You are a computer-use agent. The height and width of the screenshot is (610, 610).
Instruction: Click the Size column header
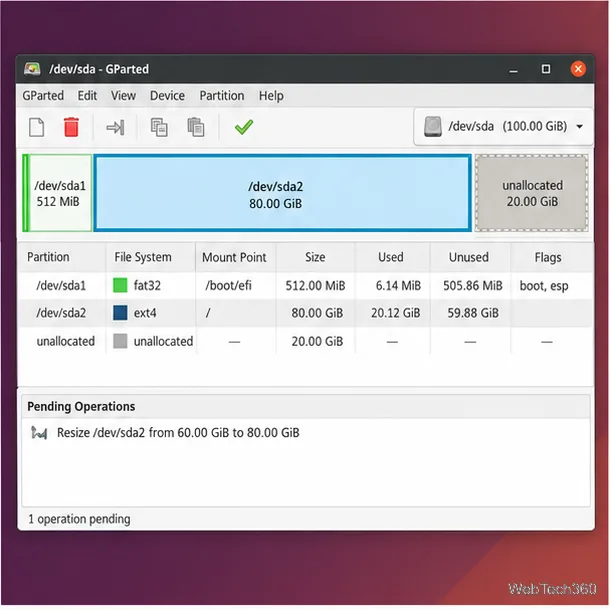315,257
